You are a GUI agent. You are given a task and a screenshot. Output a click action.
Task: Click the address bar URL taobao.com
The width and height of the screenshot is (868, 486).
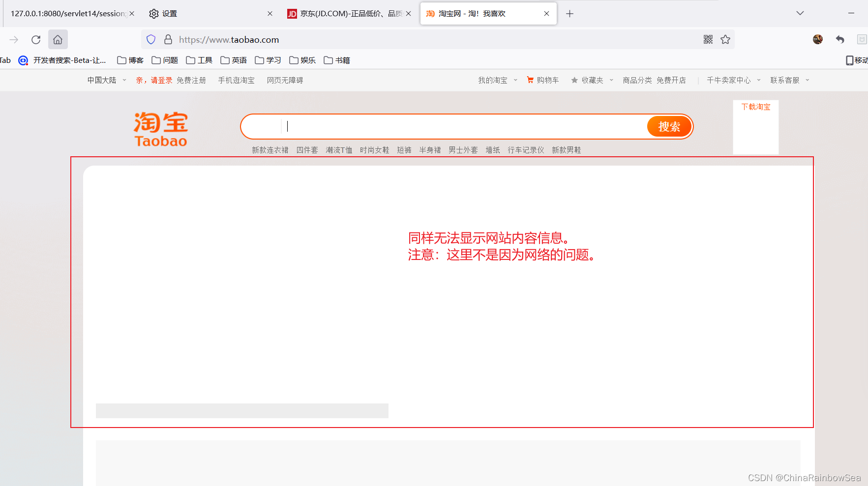229,40
